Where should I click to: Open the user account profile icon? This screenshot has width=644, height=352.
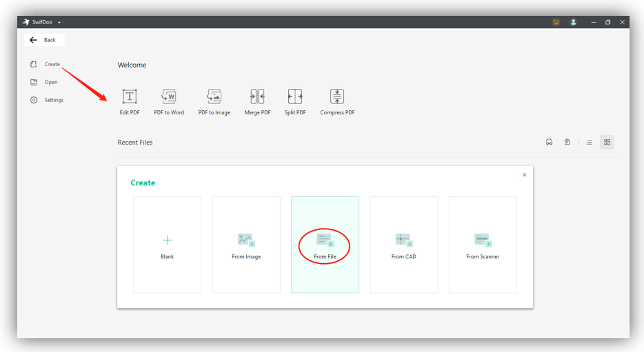pyautogui.click(x=573, y=22)
